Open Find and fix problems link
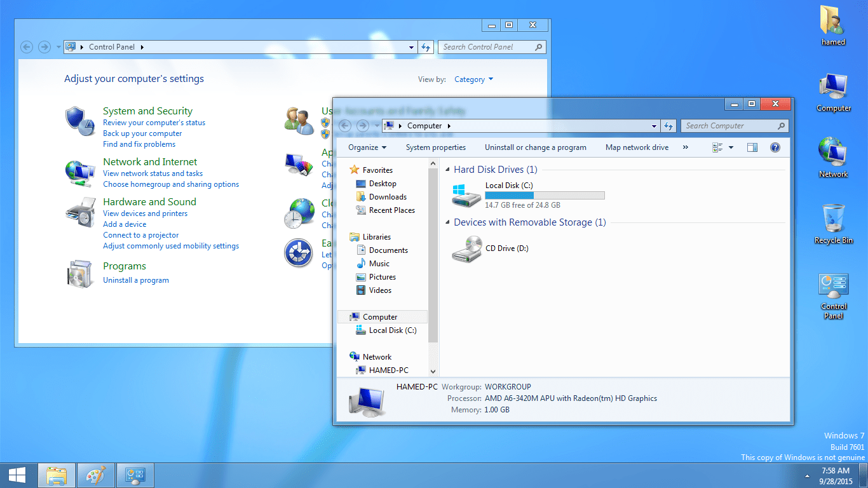Image resolution: width=868 pixels, height=488 pixels. 139,144
